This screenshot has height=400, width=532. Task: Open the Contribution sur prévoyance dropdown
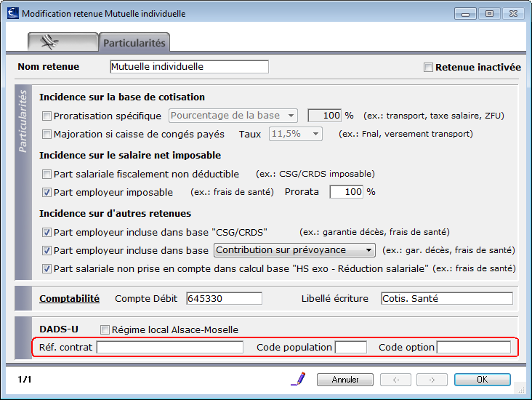[x=294, y=250]
